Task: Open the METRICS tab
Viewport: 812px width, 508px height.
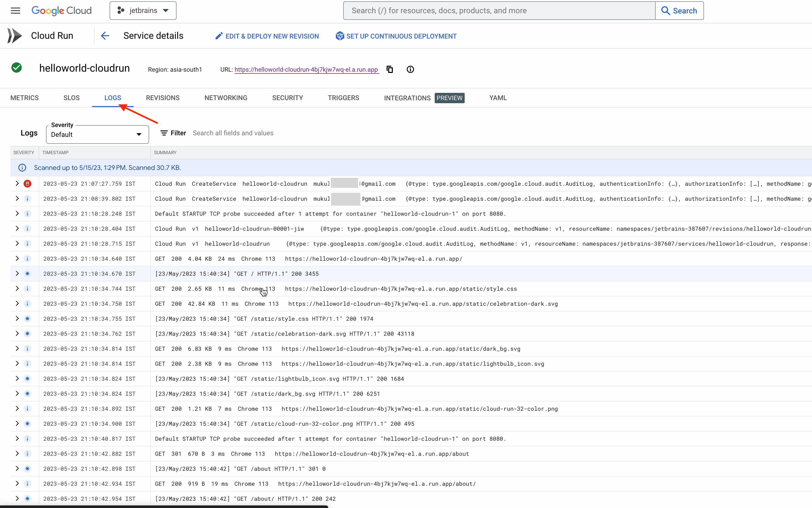Action: (x=25, y=98)
